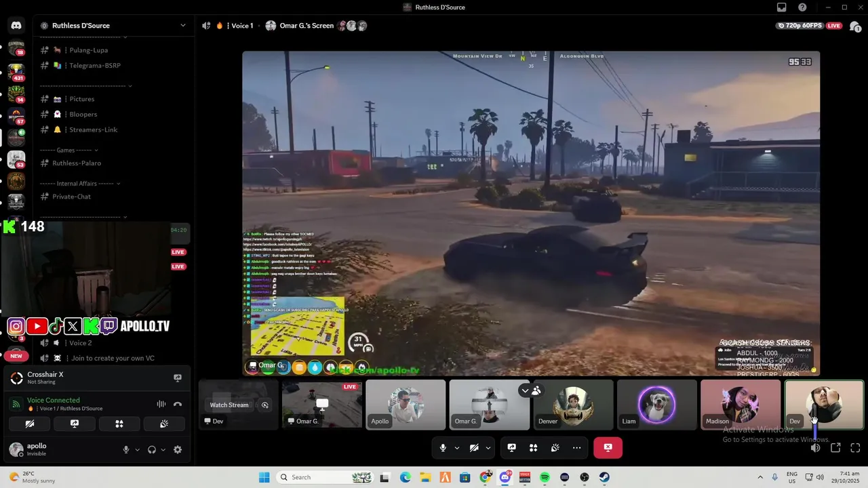This screenshot has height=488, width=868.
Task: Toggle camera in call control bar
Action: tap(475, 448)
